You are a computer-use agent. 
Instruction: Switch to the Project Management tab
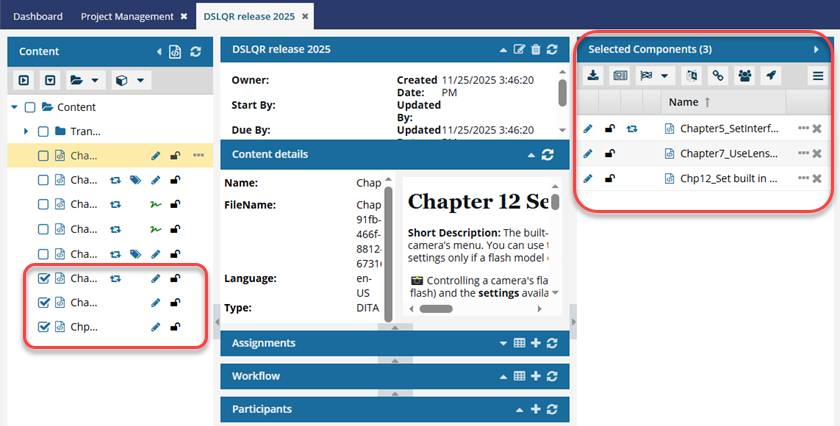125,17
